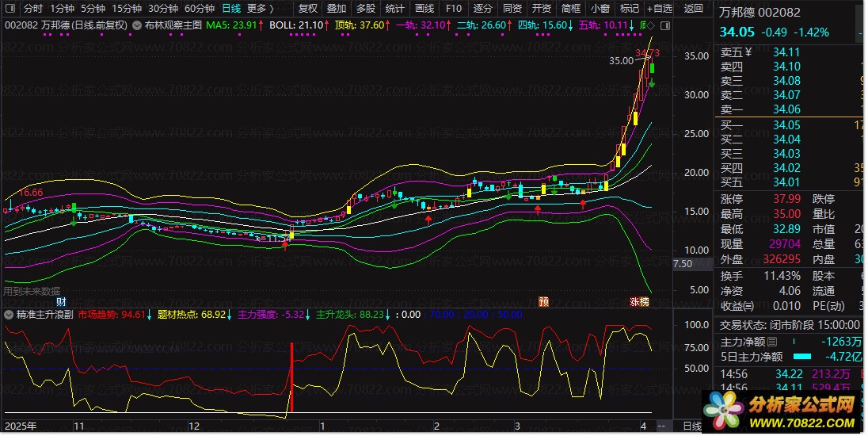Click the pin icon at top-left of toolbar
The height and width of the screenshot is (436, 868).
[x=10, y=9]
